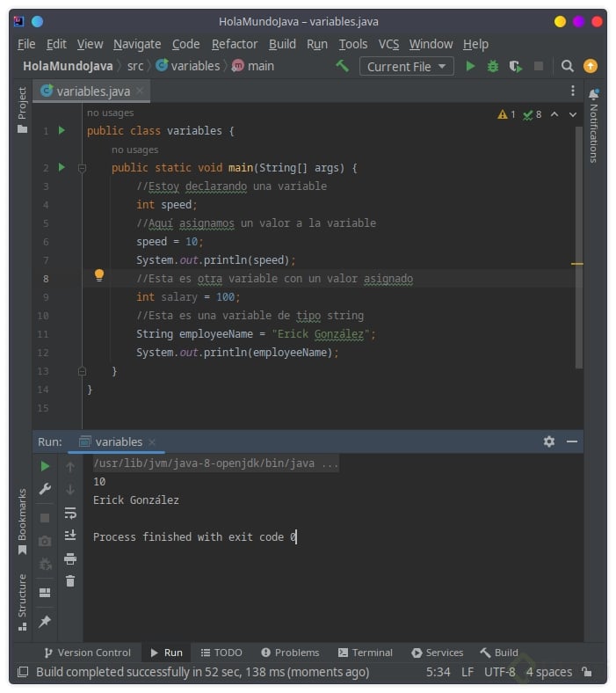Print console output with printer icon
This screenshot has height=693, width=616.
(70, 558)
